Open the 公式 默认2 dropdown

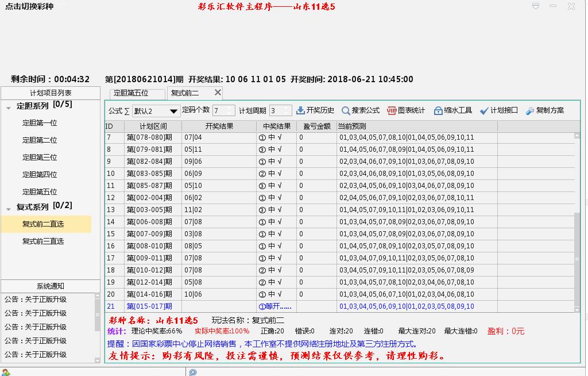155,111
